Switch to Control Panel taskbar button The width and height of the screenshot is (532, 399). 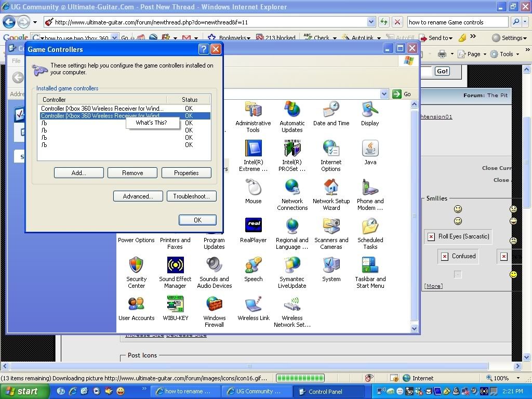click(x=328, y=391)
